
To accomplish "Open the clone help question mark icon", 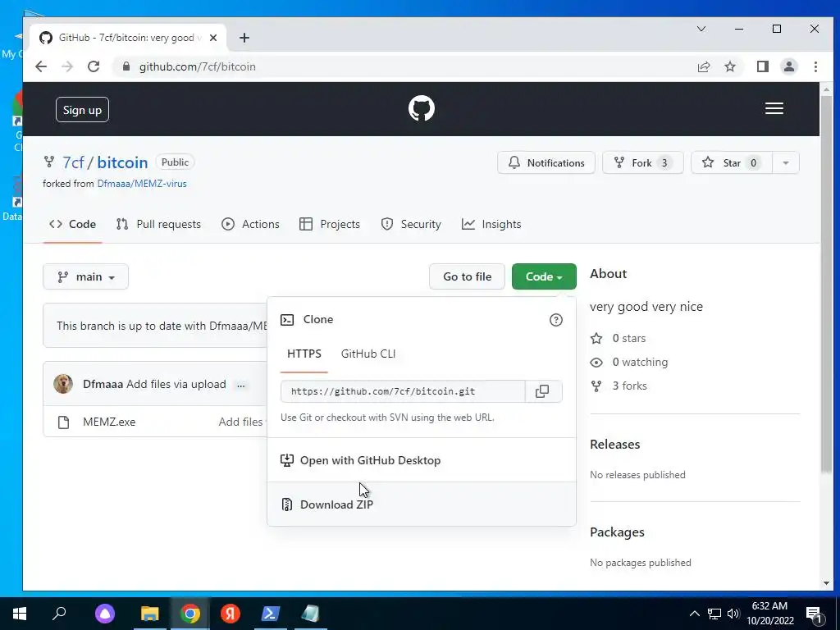I will 556,320.
